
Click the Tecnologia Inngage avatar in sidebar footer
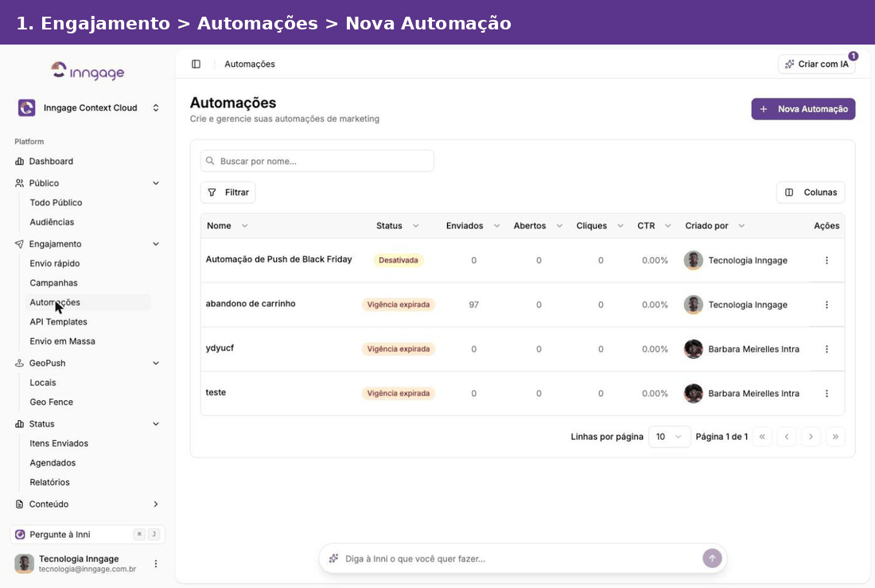point(24,563)
